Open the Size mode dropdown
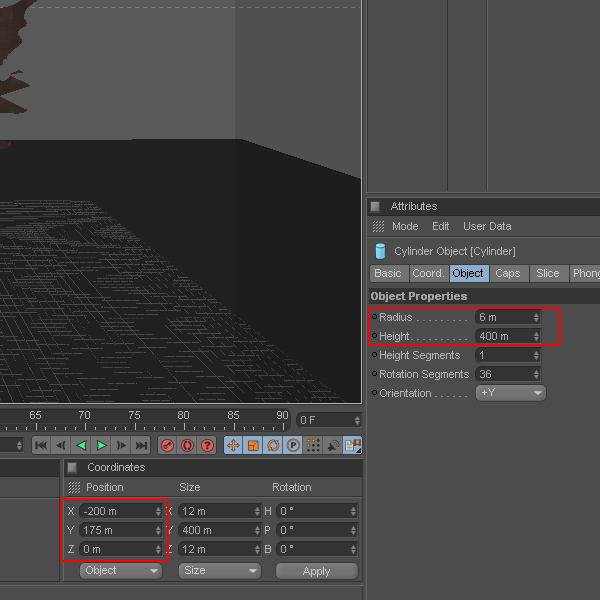Image resolution: width=600 pixels, height=600 pixels. coord(220,571)
